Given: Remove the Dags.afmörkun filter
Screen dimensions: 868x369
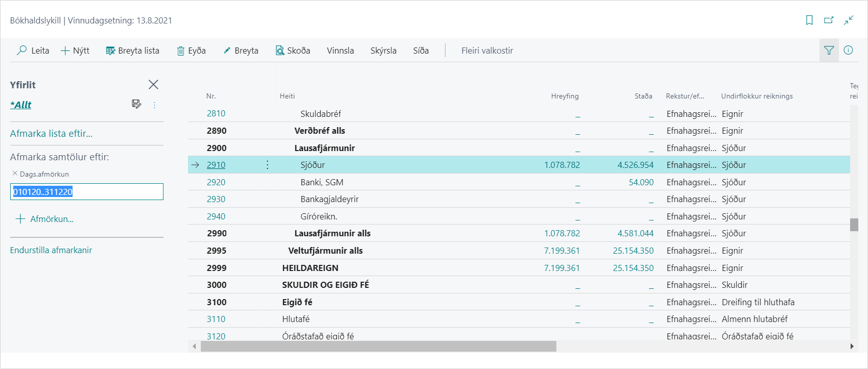Looking at the screenshot, I should click(15, 174).
